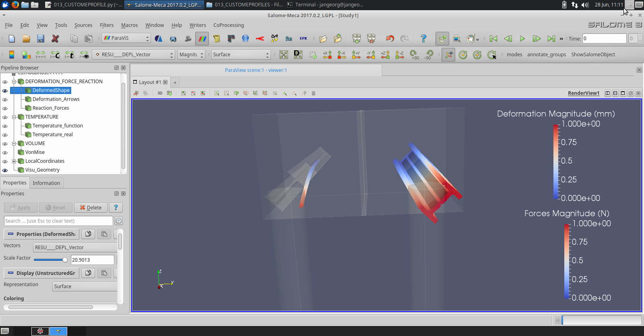The image size is (644, 336).
Task: Open the Macros menu
Action: pos(130,25)
